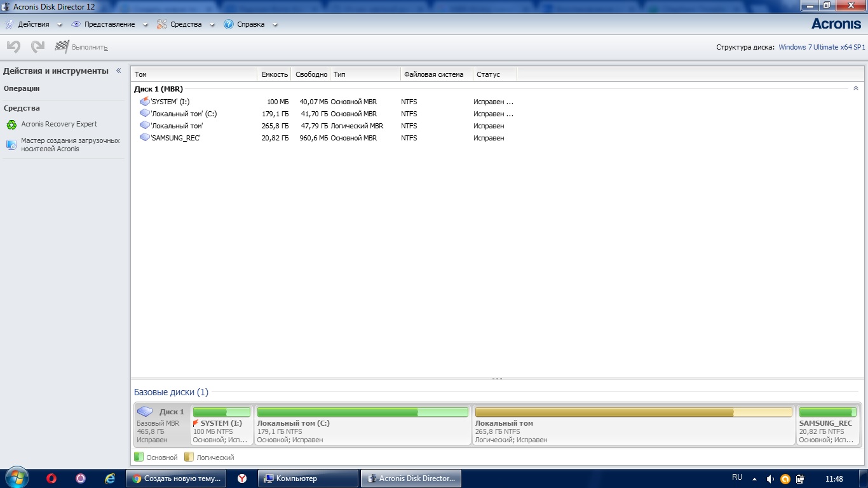Select the logical 'Локальный том' name without drive letter in the list

(x=177, y=126)
